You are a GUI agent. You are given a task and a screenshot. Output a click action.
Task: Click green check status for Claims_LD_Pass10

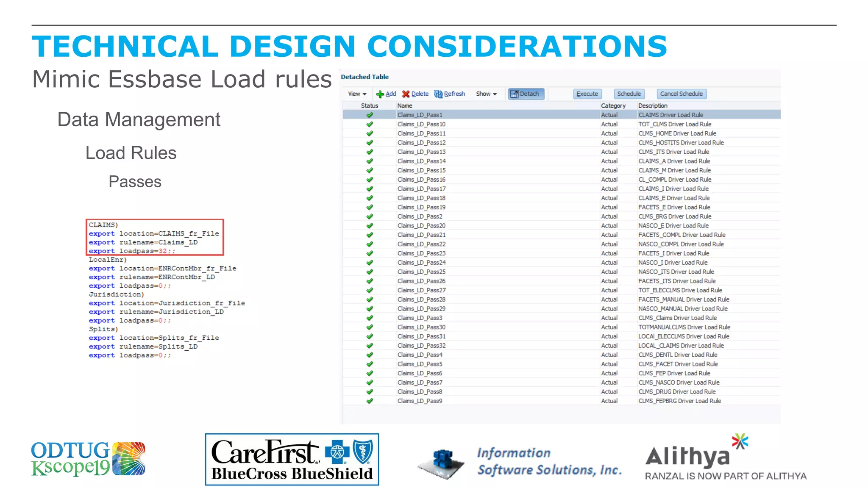coord(370,124)
